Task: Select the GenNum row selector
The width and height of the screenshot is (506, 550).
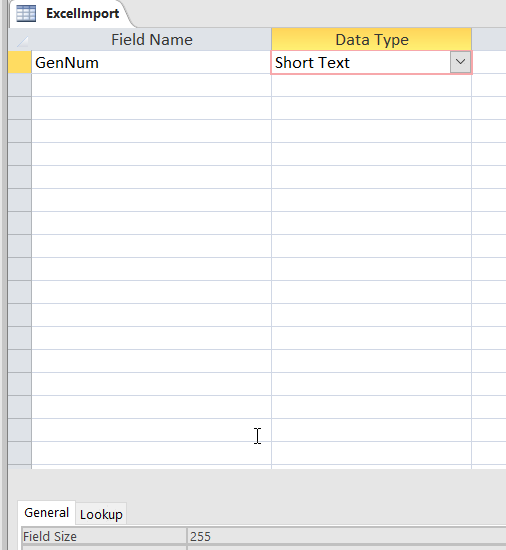Action: pyautogui.click(x=20, y=62)
